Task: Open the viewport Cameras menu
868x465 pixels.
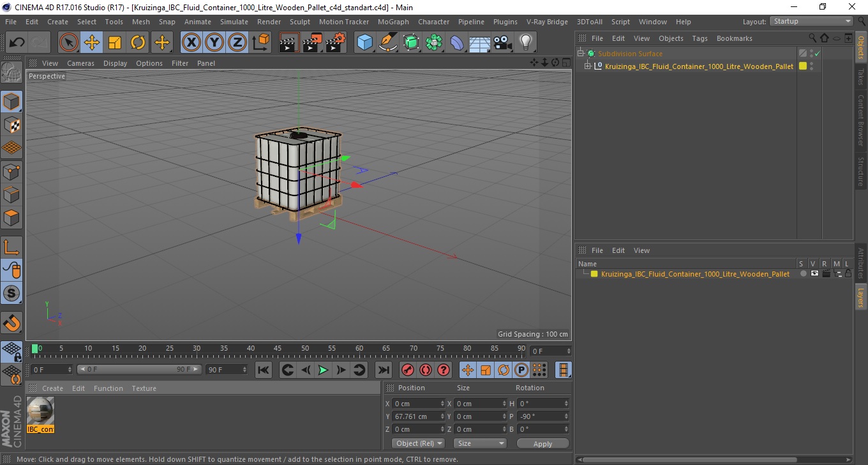Action: (80, 63)
